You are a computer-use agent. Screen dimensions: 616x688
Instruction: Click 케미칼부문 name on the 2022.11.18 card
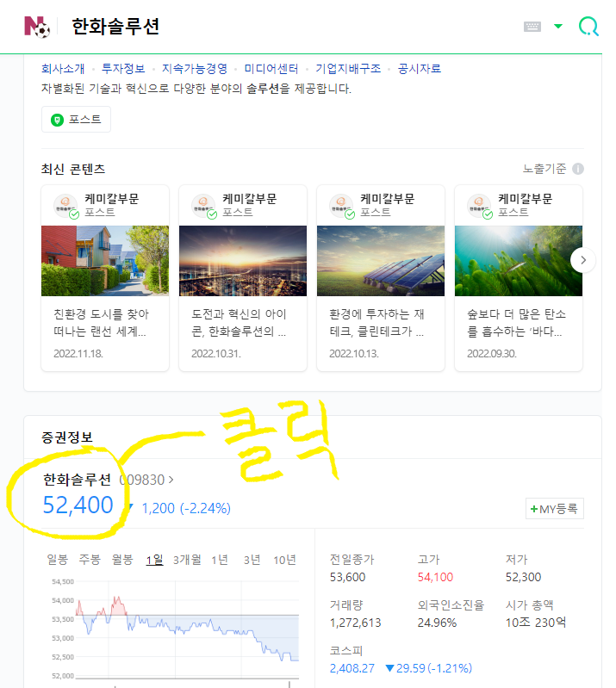[x=112, y=199]
